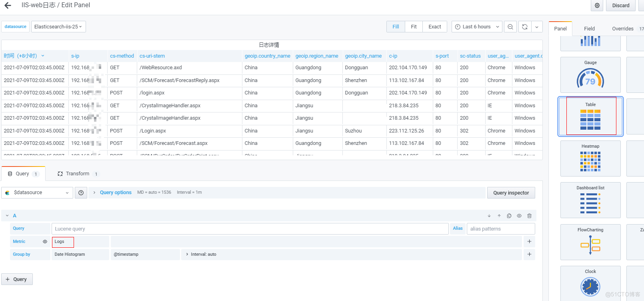The height and width of the screenshot is (301, 644).
Task: Refresh the dashboard panel
Action: pyautogui.click(x=525, y=27)
